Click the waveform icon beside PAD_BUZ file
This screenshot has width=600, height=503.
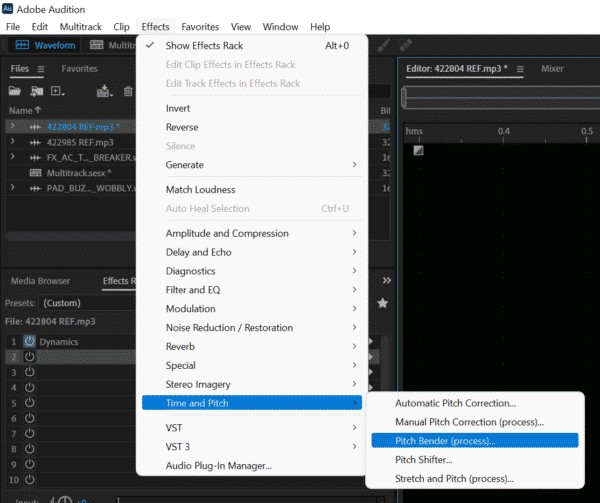pos(35,188)
